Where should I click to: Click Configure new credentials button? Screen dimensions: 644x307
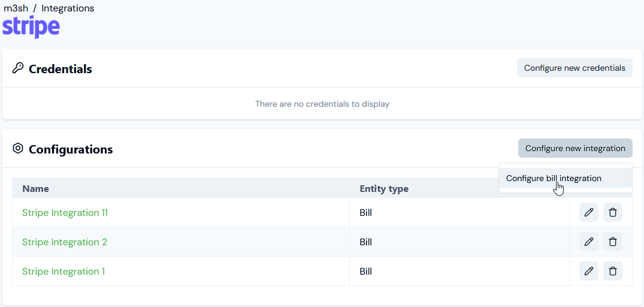coord(575,68)
